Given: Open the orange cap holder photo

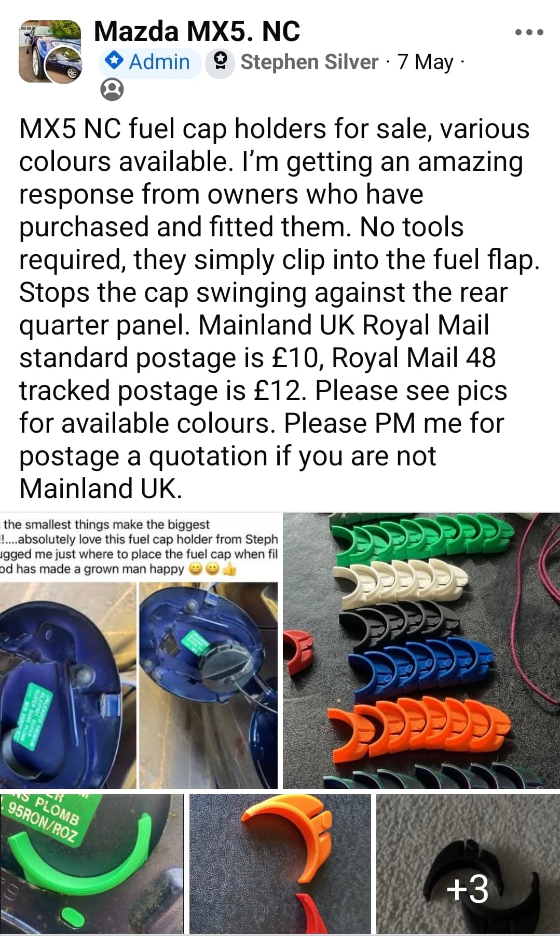Looking at the screenshot, I should [x=280, y=864].
